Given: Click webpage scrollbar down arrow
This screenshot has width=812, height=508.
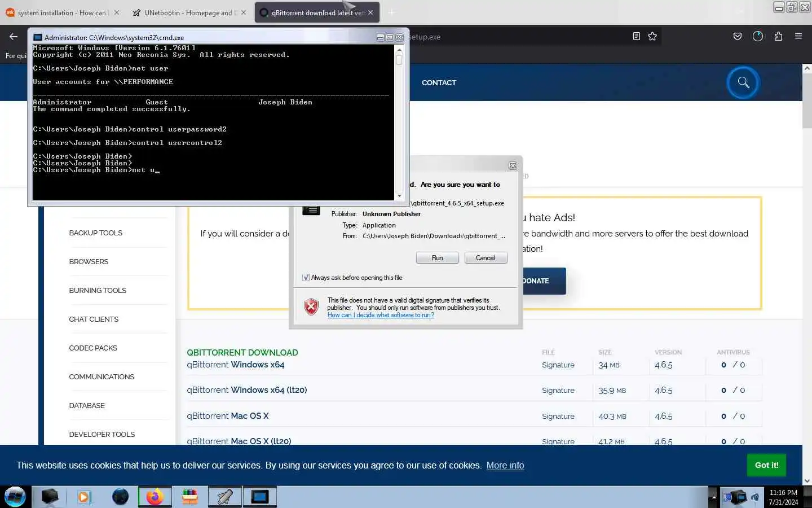Looking at the screenshot, I should click(807, 480).
